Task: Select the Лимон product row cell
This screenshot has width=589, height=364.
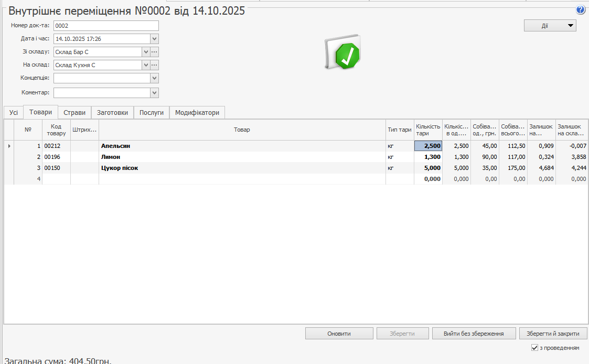Action: click(242, 157)
